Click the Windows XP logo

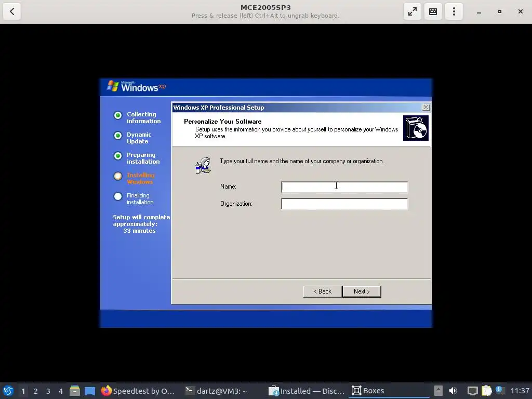coord(137,86)
